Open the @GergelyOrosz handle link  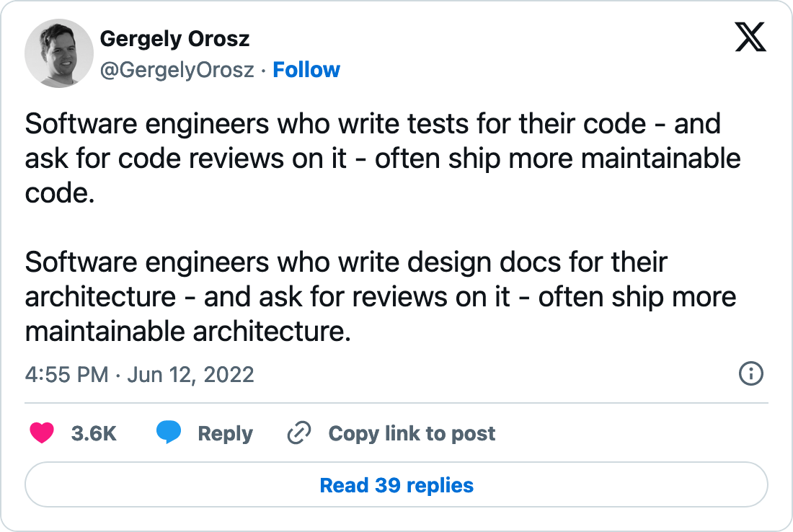177,70
